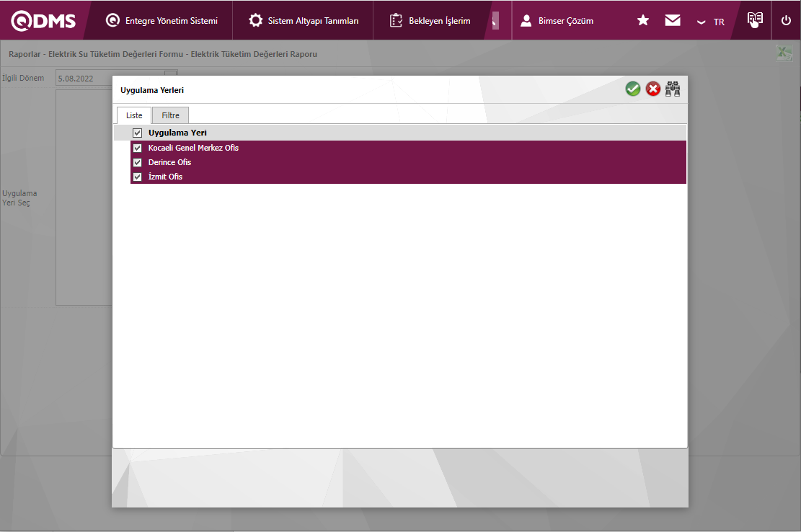Select the Derince Ofis row text

point(169,162)
